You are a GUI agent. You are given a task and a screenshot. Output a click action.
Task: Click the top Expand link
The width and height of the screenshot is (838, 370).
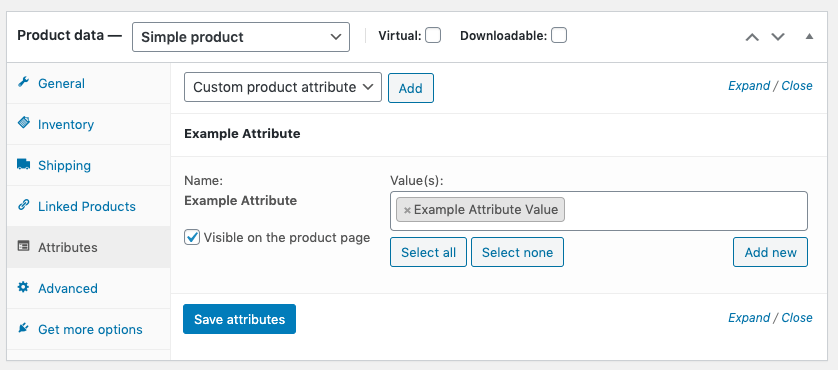(749, 86)
